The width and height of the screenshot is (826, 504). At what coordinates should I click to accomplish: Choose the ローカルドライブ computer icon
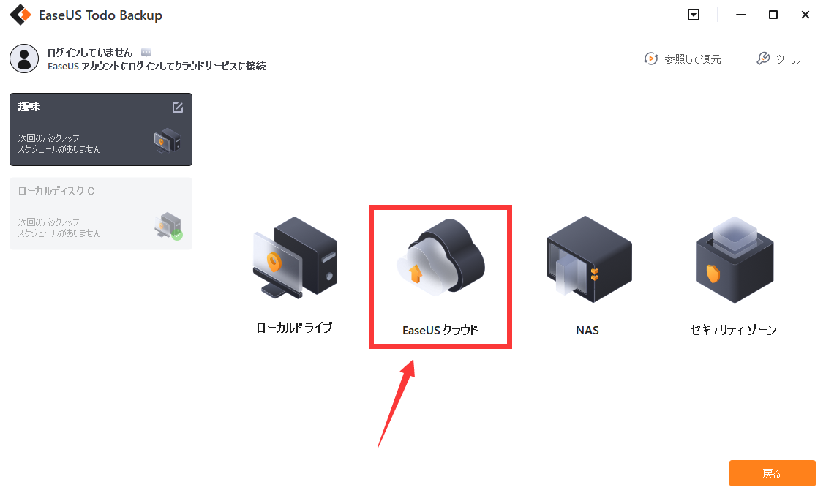295,257
